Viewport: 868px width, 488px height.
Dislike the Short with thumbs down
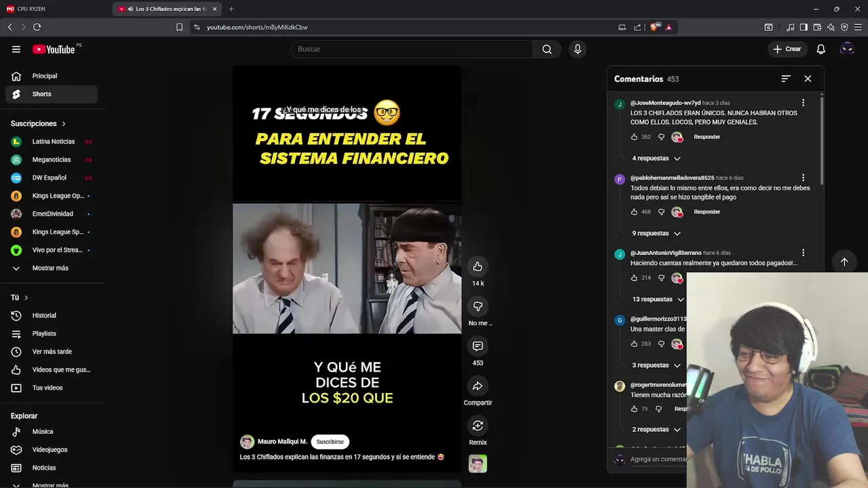[477, 306]
